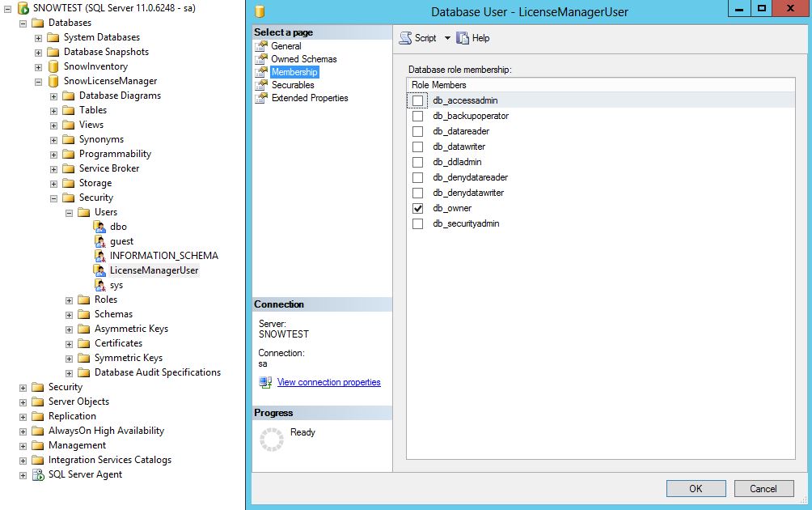This screenshot has height=510, width=812.
Task: Check the db_backupoperator role
Action: coord(417,116)
